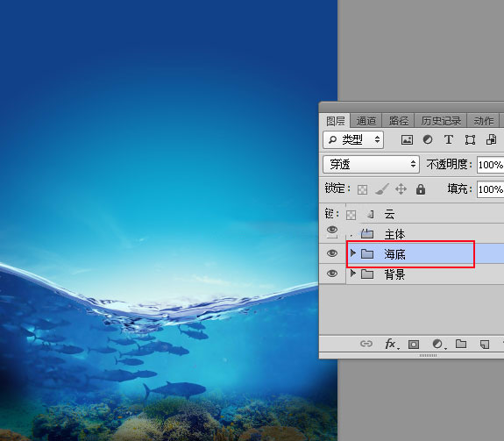Create new layer icon
Image resolution: width=504 pixels, height=441 pixels.
click(485, 345)
